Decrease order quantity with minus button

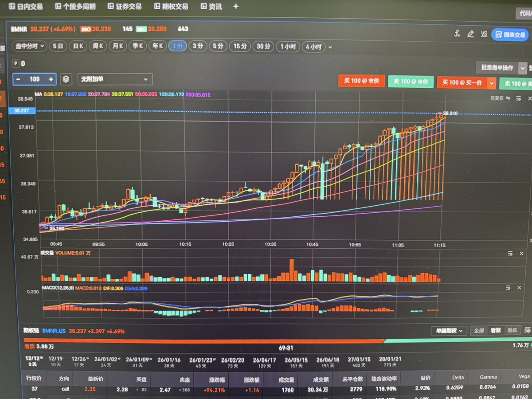coord(18,79)
